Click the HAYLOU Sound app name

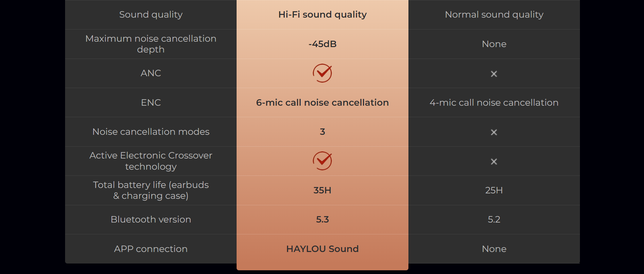click(x=322, y=249)
